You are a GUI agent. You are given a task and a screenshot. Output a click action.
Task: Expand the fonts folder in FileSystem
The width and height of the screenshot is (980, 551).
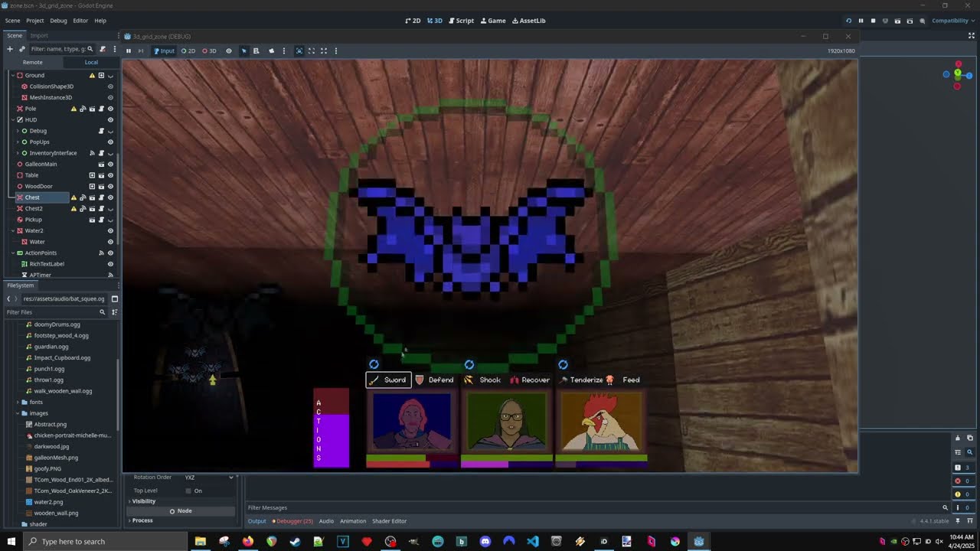click(x=18, y=402)
